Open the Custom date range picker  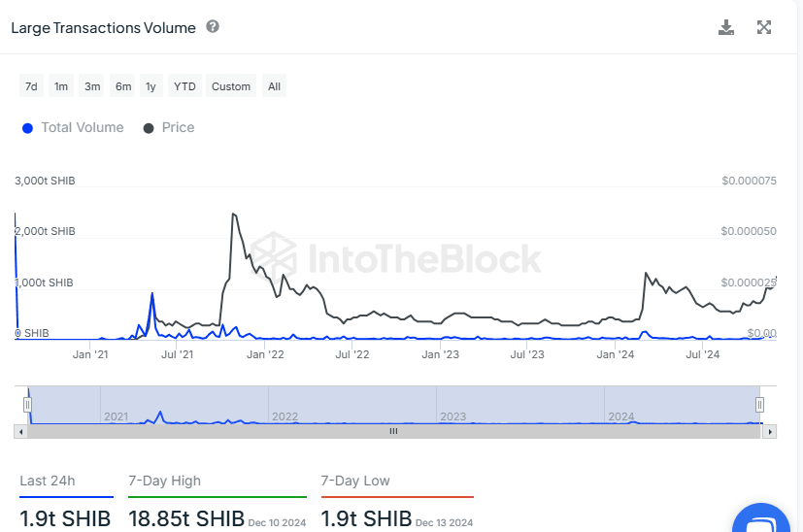pyautogui.click(x=231, y=86)
